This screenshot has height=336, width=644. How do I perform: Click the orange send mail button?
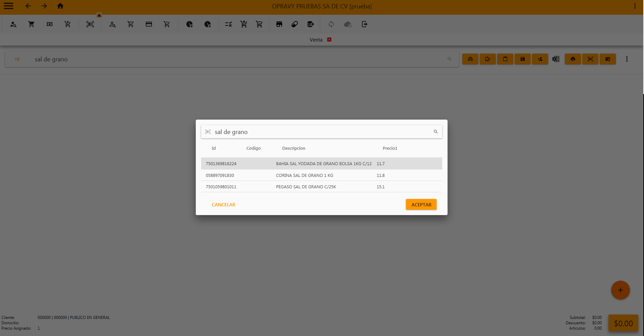(x=608, y=59)
